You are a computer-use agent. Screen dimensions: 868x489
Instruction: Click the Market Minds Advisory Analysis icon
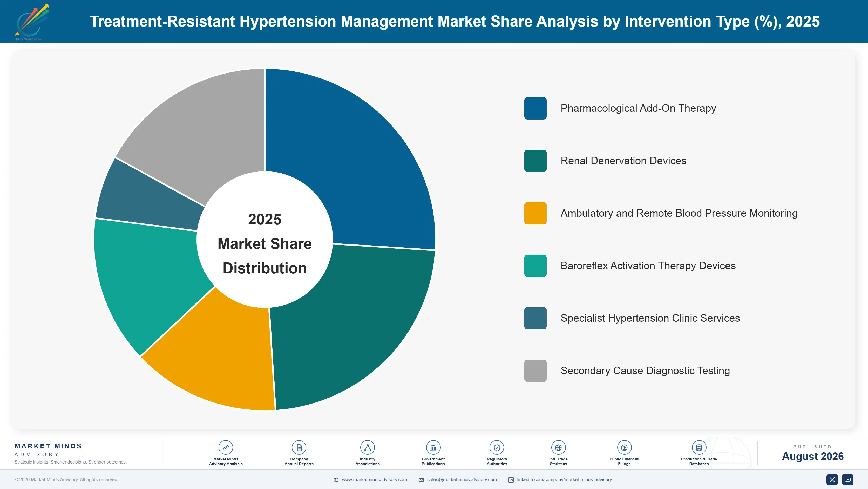(x=226, y=447)
